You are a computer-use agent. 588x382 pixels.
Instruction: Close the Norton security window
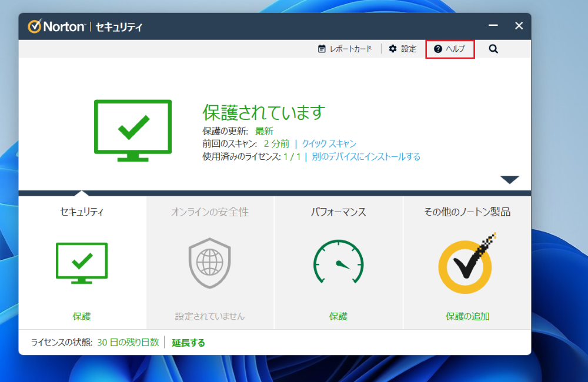point(519,25)
